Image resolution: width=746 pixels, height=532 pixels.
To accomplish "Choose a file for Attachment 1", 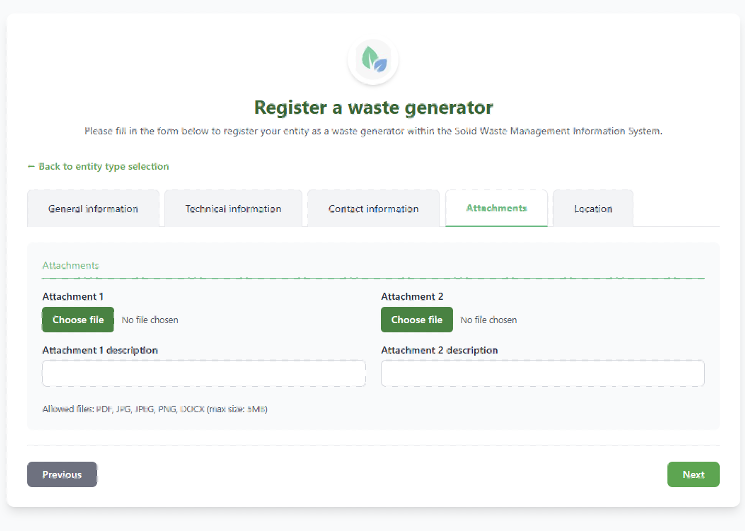I will 78,320.
